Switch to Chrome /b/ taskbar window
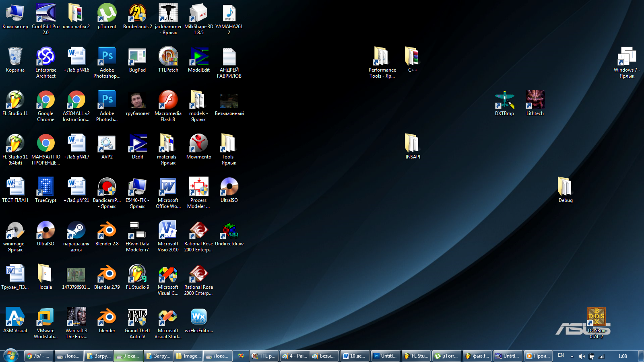The width and height of the screenshot is (644, 362). 38,356
